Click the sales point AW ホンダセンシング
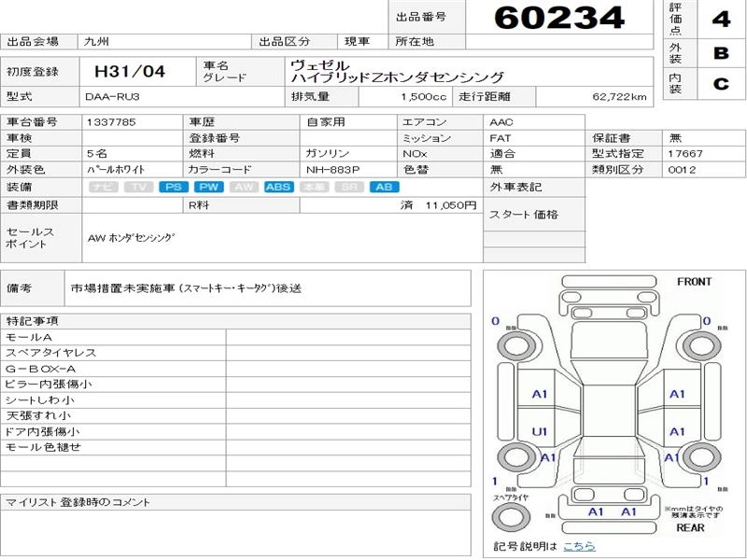The image size is (747, 560). (x=132, y=238)
